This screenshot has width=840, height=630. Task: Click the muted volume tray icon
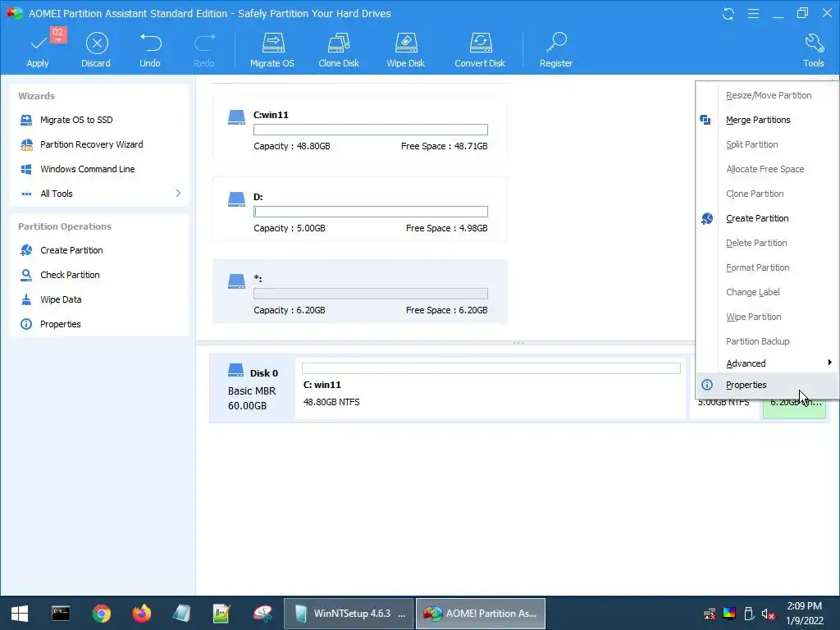coord(768,614)
